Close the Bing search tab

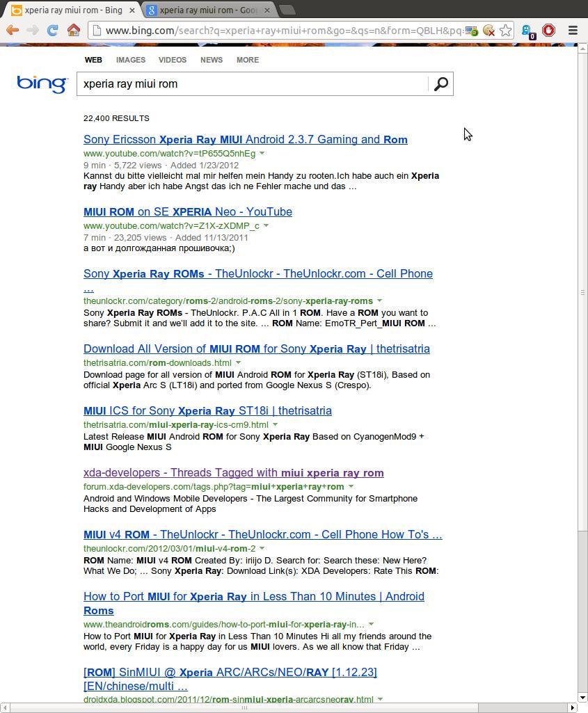[x=132, y=10]
